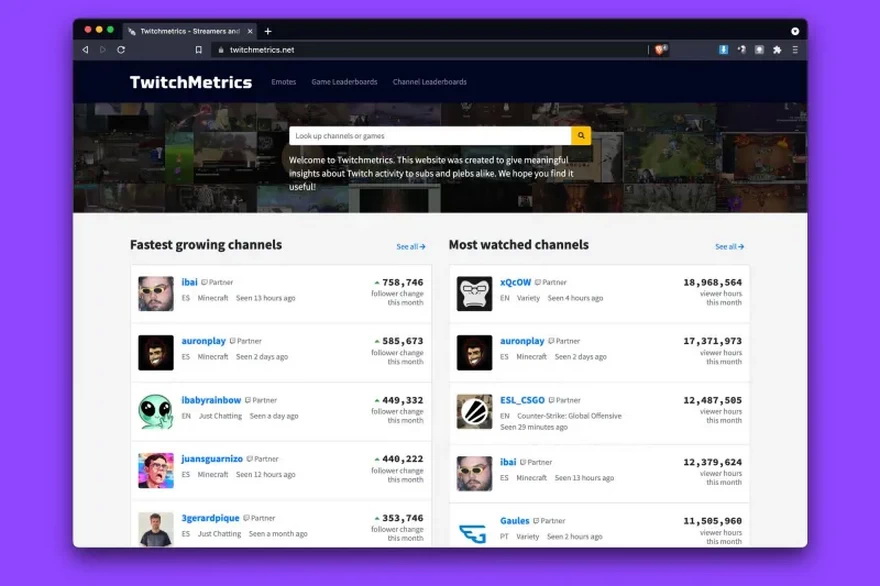See all most watched channels
Image resolution: width=880 pixels, height=586 pixels.
pyautogui.click(x=730, y=246)
